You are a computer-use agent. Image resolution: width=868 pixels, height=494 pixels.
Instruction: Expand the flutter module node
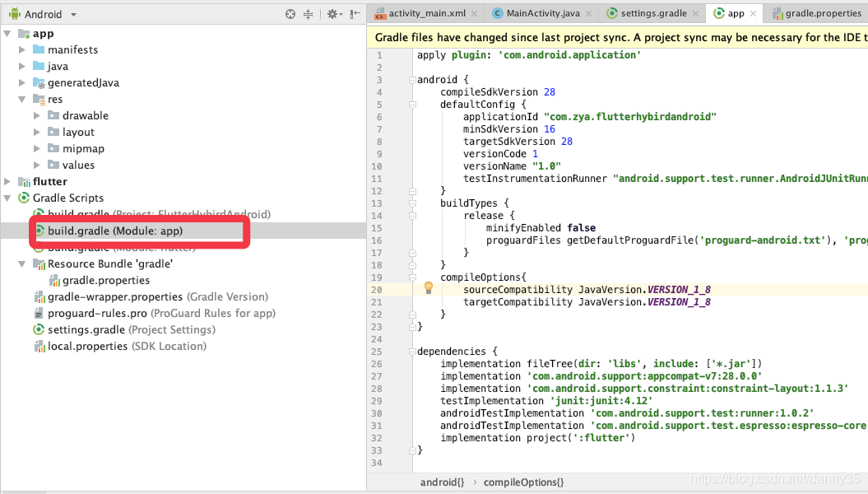click(x=7, y=181)
